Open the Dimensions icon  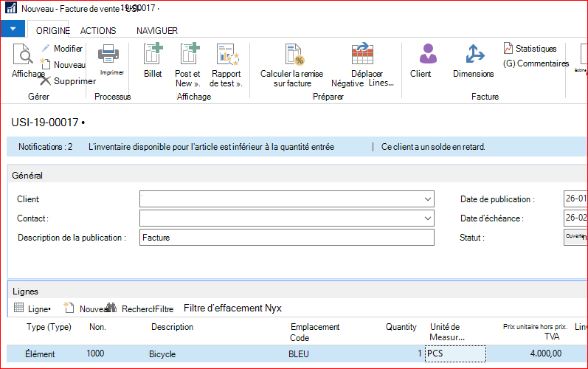[474, 54]
